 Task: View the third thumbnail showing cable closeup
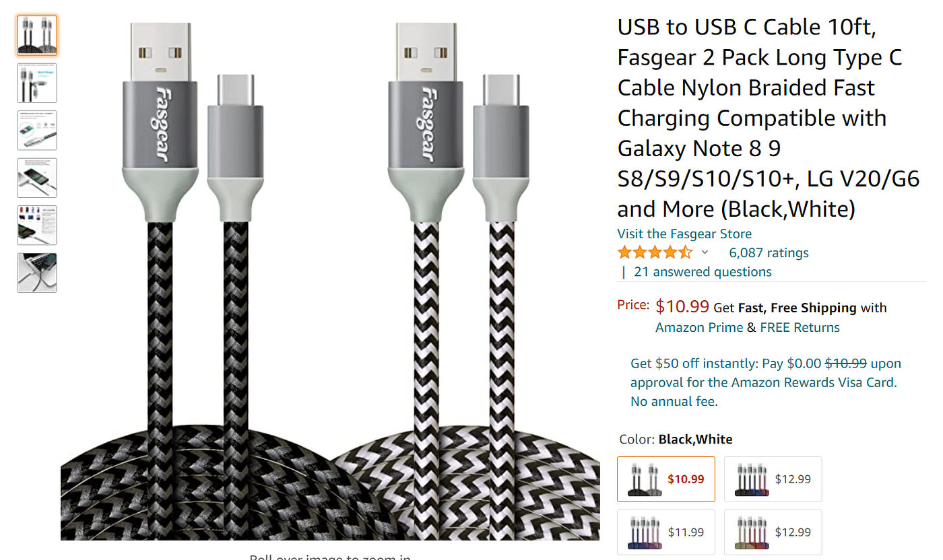pyautogui.click(x=36, y=130)
